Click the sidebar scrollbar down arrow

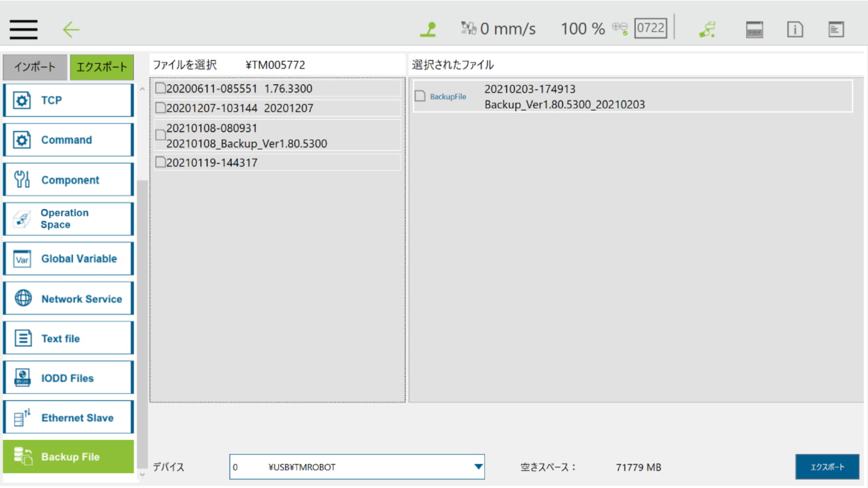pyautogui.click(x=142, y=474)
